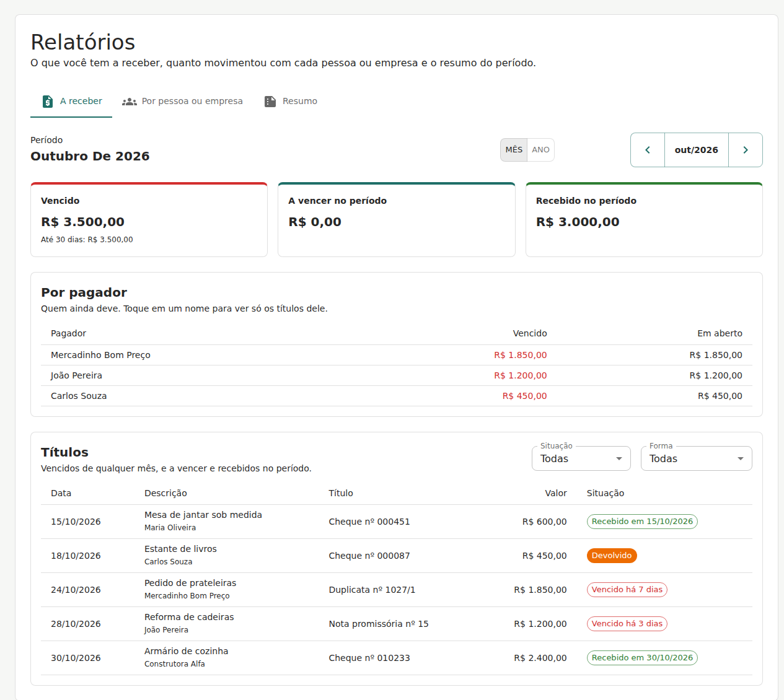Click the Devolvido status badge

click(612, 556)
